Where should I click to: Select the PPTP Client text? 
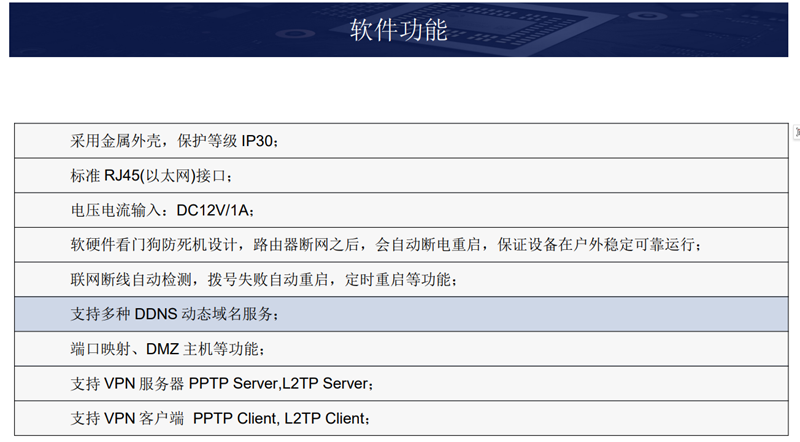pos(234,418)
